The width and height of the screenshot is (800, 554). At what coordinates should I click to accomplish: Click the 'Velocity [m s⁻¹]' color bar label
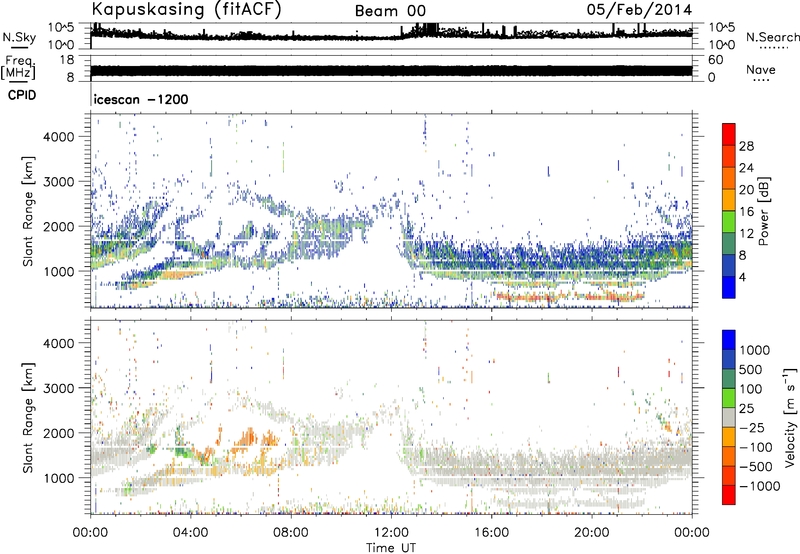coord(790,417)
